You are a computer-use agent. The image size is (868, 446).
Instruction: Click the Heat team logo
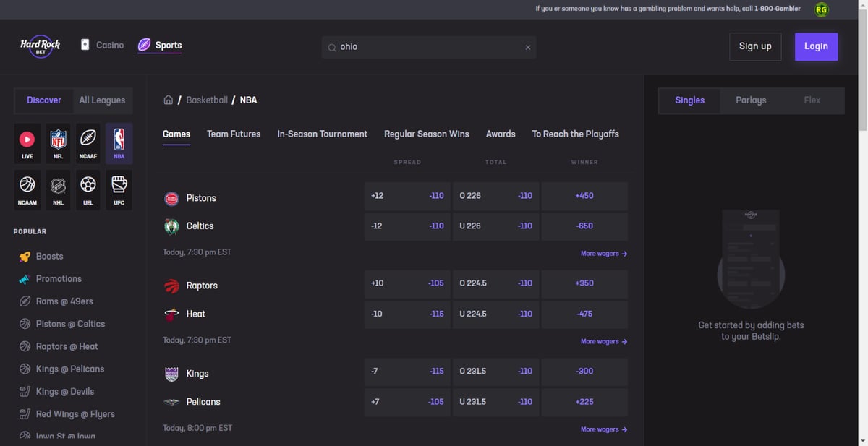tap(171, 314)
